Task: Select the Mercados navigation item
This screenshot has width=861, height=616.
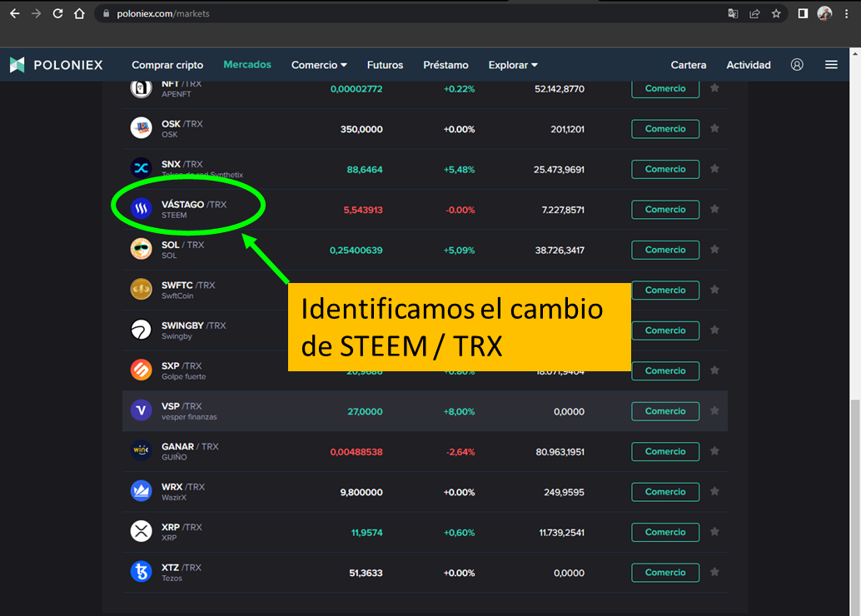Action: [247, 64]
